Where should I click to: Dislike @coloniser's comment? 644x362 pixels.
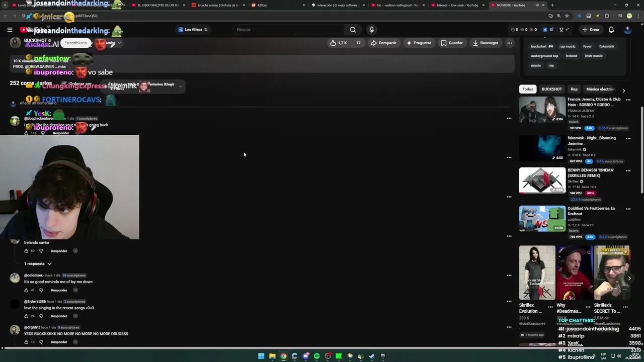coord(41,290)
